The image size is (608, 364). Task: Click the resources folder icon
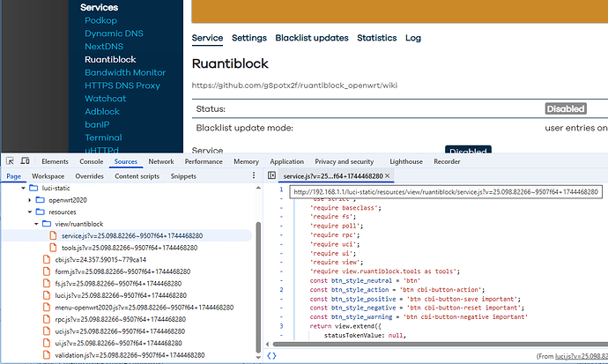pyautogui.click(x=41, y=212)
